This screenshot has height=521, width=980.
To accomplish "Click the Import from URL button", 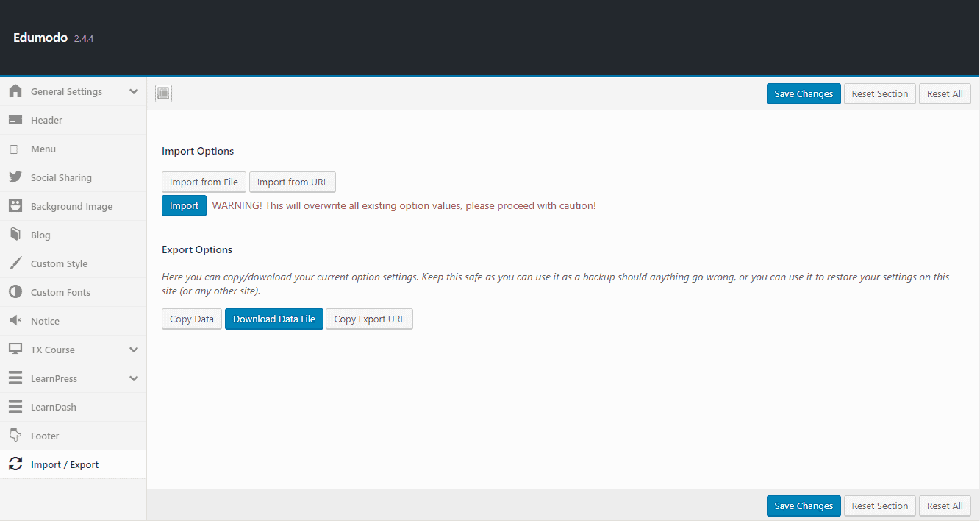I will tap(293, 182).
